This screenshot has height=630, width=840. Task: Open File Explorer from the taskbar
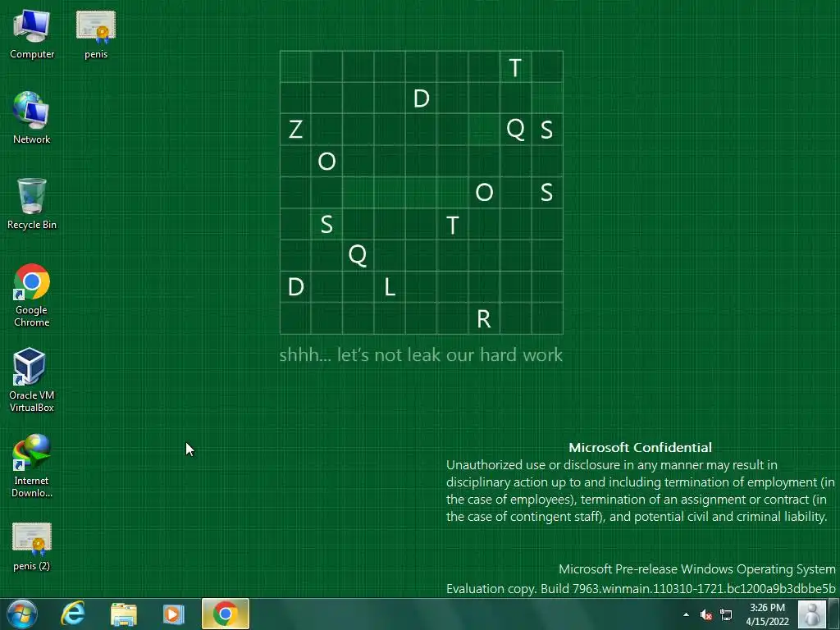point(124,614)
